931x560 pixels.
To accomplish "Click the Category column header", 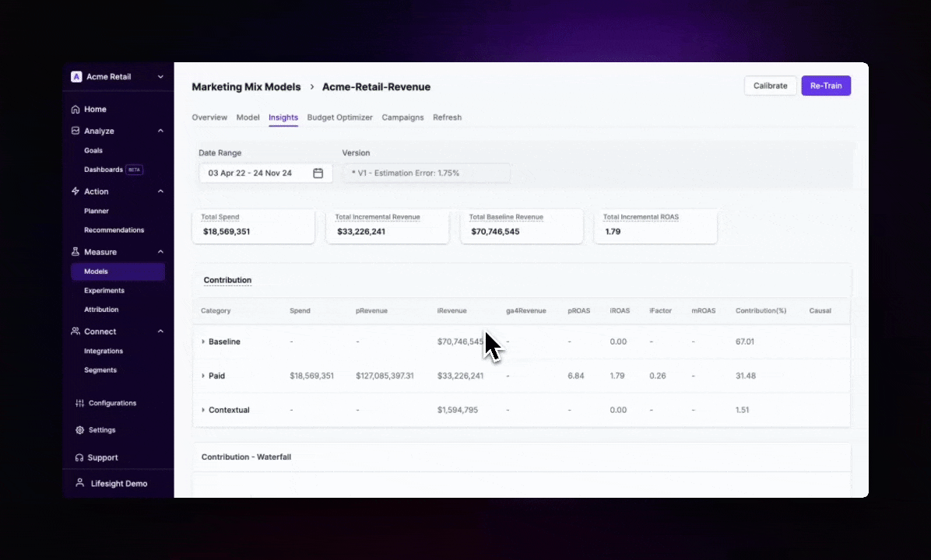I will (x=216, y=311).
